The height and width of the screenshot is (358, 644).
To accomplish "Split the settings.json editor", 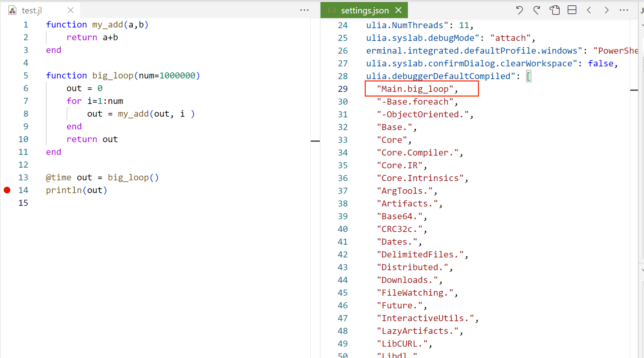I will [x=572, y=10].
